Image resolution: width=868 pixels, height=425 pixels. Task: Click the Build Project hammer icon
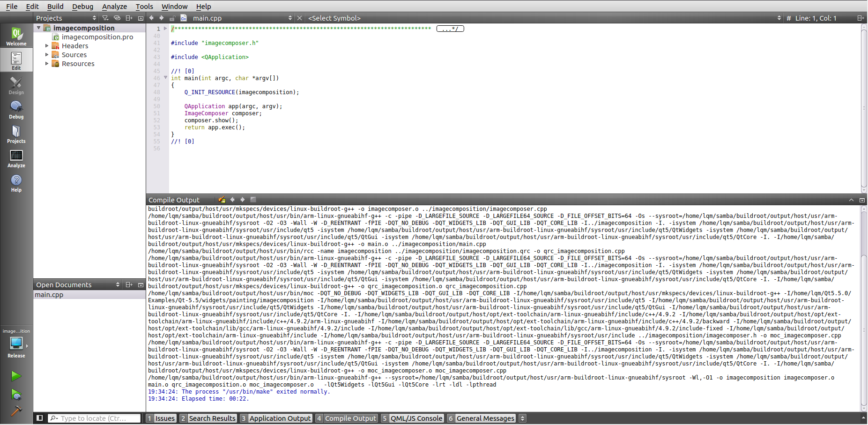click(16, 411)
